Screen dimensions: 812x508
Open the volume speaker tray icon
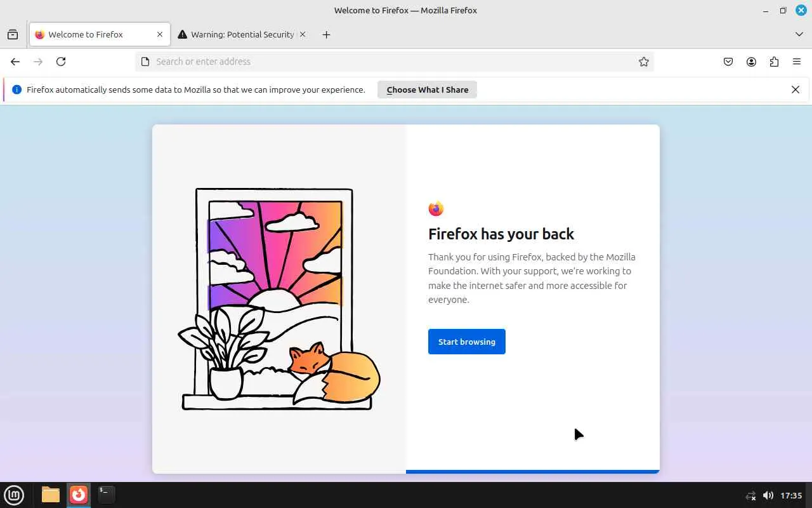click(x=768, y=495)
